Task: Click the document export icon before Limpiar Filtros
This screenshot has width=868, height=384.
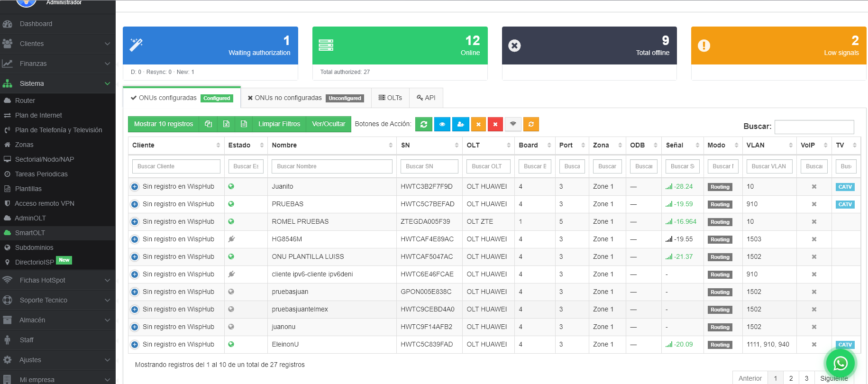Action: (x=244, y=124)
